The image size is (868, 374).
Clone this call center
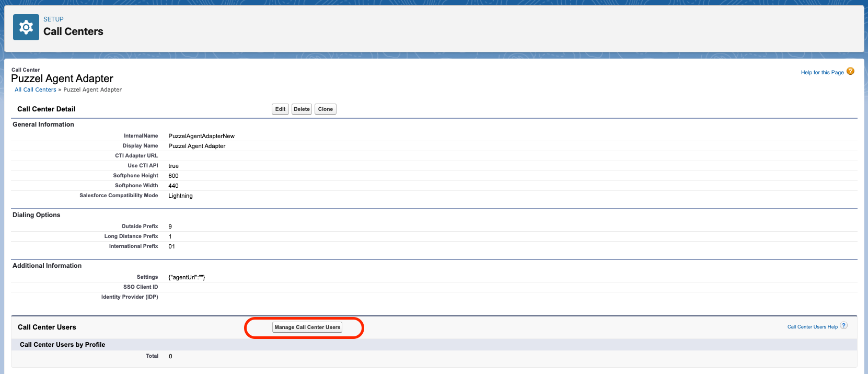[325, 109]
